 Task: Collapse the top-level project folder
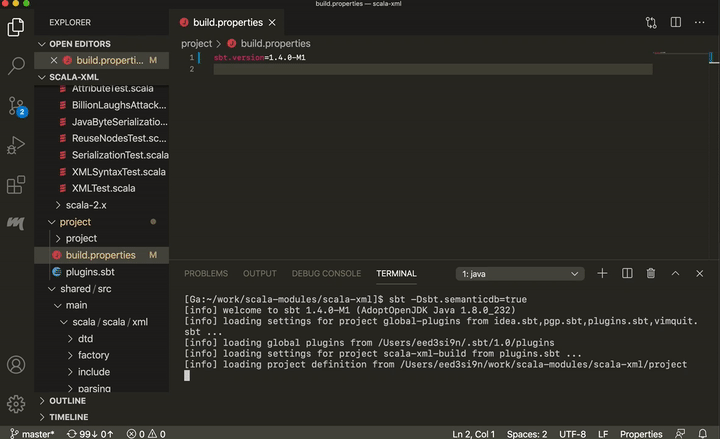101,222
